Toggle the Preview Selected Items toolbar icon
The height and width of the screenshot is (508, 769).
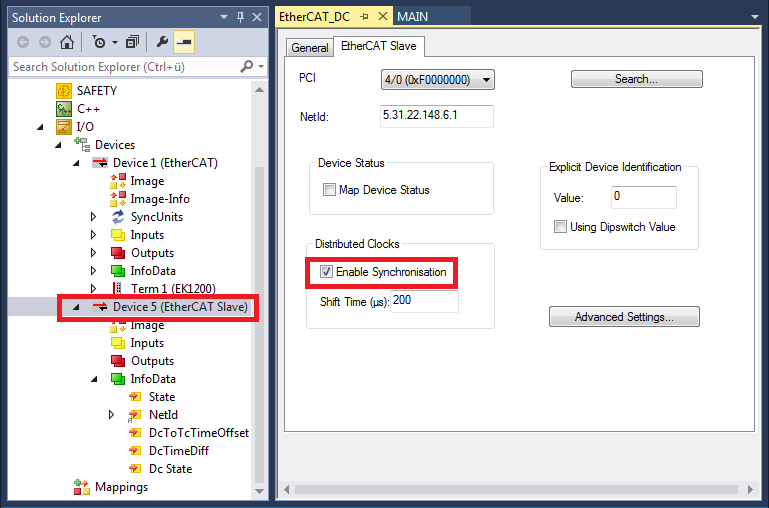184,42
